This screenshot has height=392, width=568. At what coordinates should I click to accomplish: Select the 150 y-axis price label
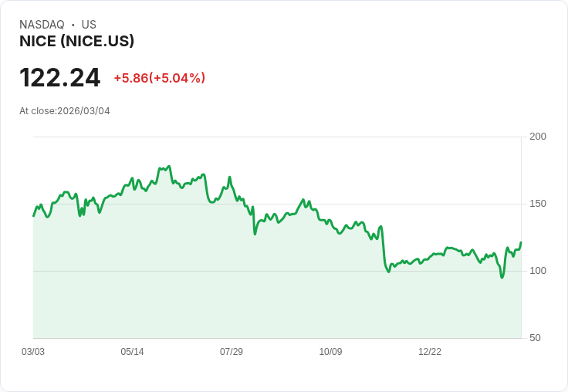538,204
